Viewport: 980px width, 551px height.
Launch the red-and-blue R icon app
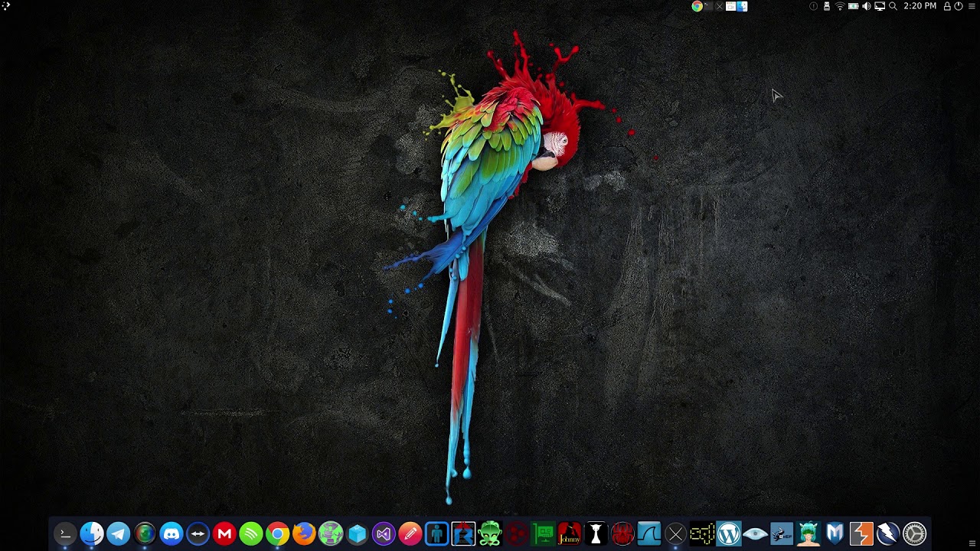[x=463, y=533]
